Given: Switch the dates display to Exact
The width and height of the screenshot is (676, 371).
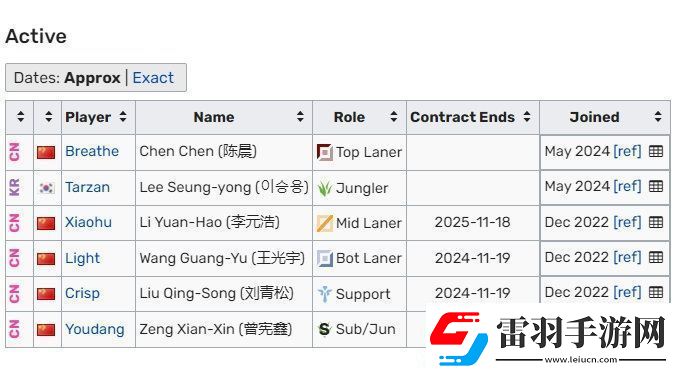Looking at the screenshot, I should pos(153,78).
